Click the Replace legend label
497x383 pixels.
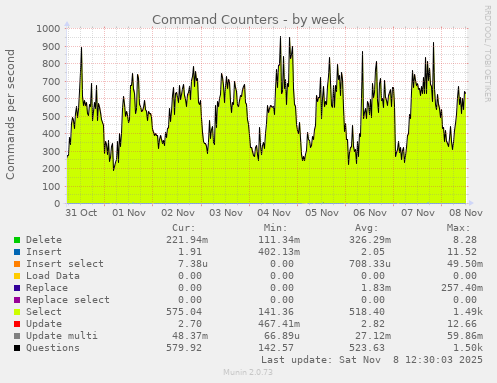[x=47, y=288]
